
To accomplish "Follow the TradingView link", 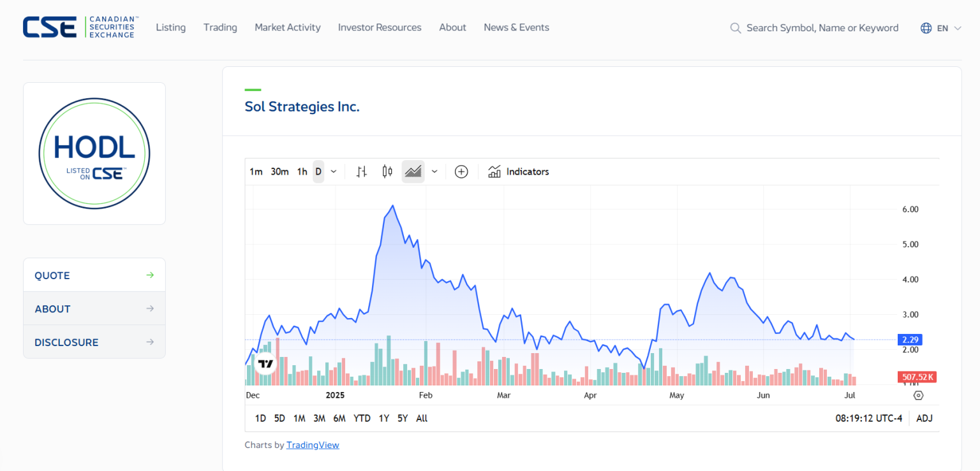I will coord(313,445).
